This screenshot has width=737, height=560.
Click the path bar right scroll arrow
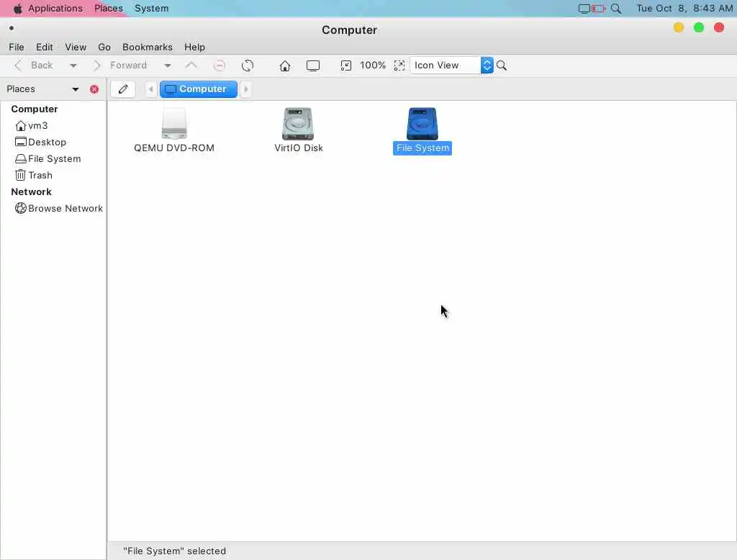[245, 89]
